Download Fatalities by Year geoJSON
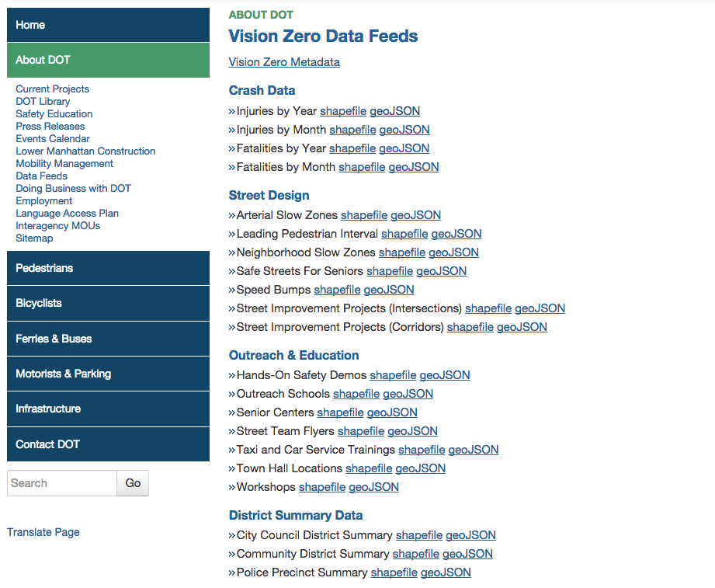Image resolution: width=715 pixels, height=588 pixels. pyautogui.click(x=404, y=148)
